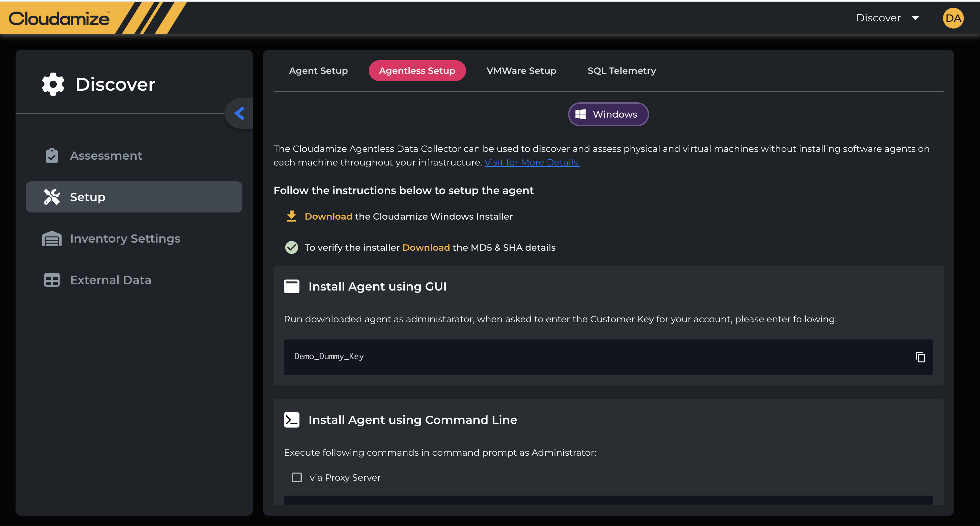Screen dimensions: 980x526
Task: Click the command line terminal icon
Action: click(291, 420)
